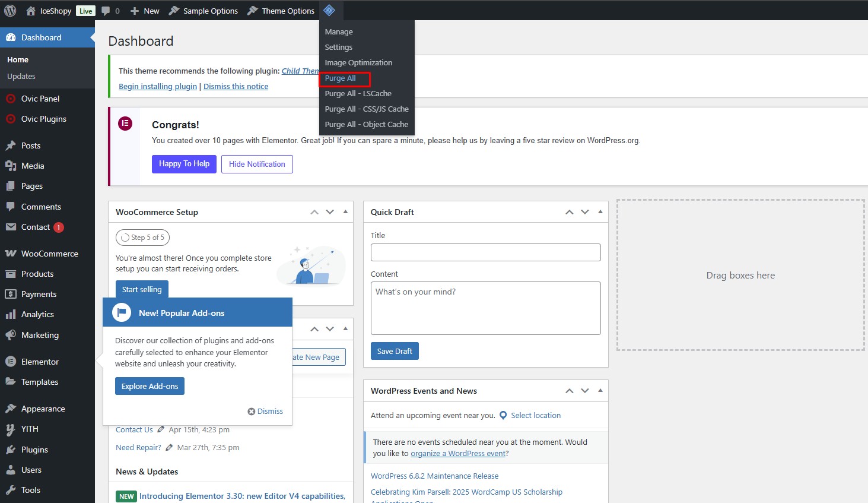This screenshot has height=503, width=868.
Task: Click Dismiss this notice link
Action: tap(236, 86)
